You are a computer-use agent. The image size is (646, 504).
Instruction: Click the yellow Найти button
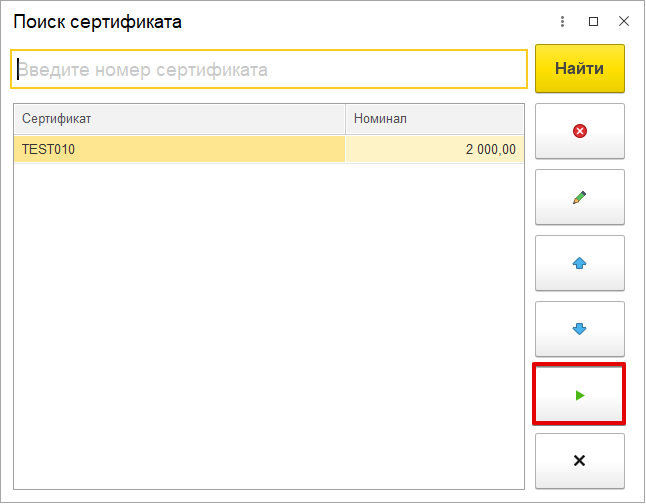[x=580, y=68]
